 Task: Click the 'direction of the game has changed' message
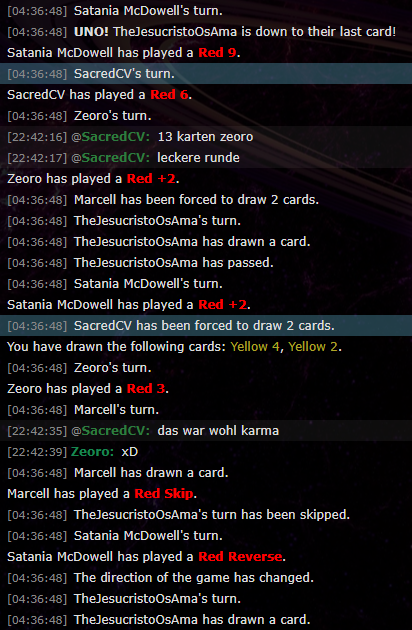tap(194, 577)
